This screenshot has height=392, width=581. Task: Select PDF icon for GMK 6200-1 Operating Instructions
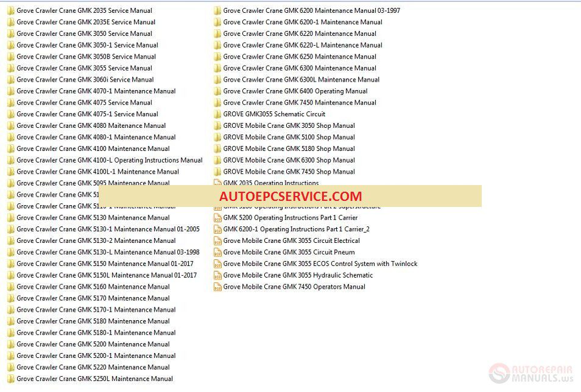(217, 229)
